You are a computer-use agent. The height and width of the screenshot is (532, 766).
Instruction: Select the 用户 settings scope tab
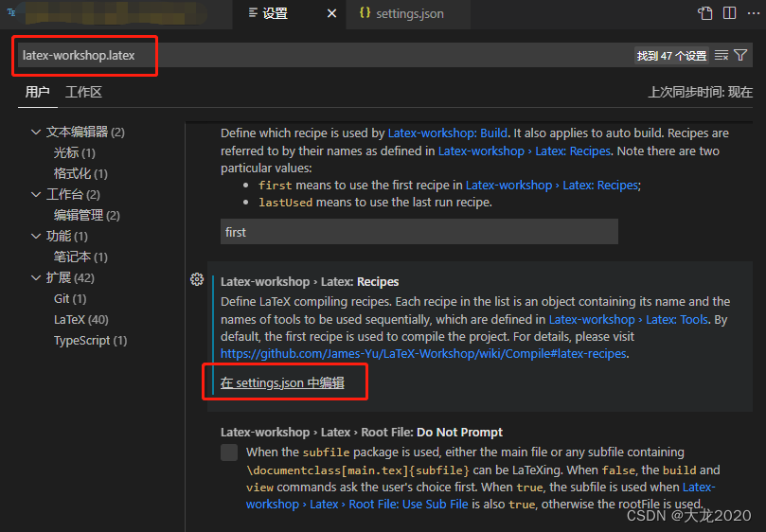[x=38, y=92]
